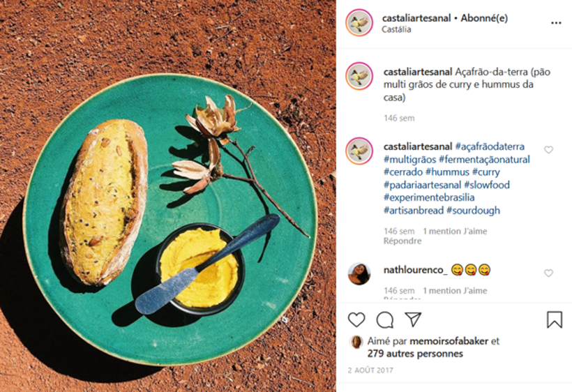572x392 pixels.
Task: Click the bread and hummus photo
Action: (x=168, y=196)
